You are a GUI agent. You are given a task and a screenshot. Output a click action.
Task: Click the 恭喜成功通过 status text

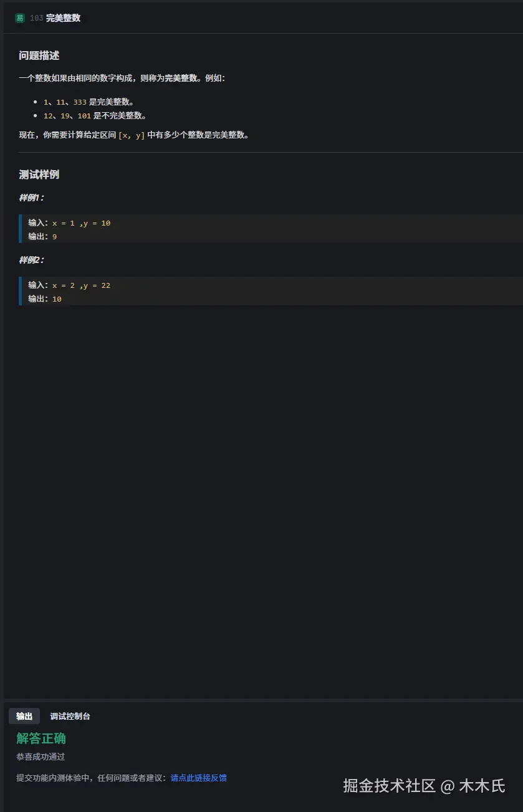pyautogui.click(x=41, y=757)
